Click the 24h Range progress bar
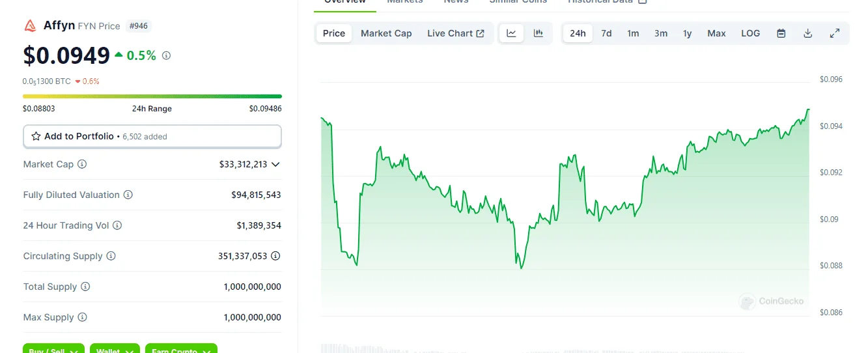Image resolution: width=868 pixels, height=353 pixels. (x=152, y=96)
